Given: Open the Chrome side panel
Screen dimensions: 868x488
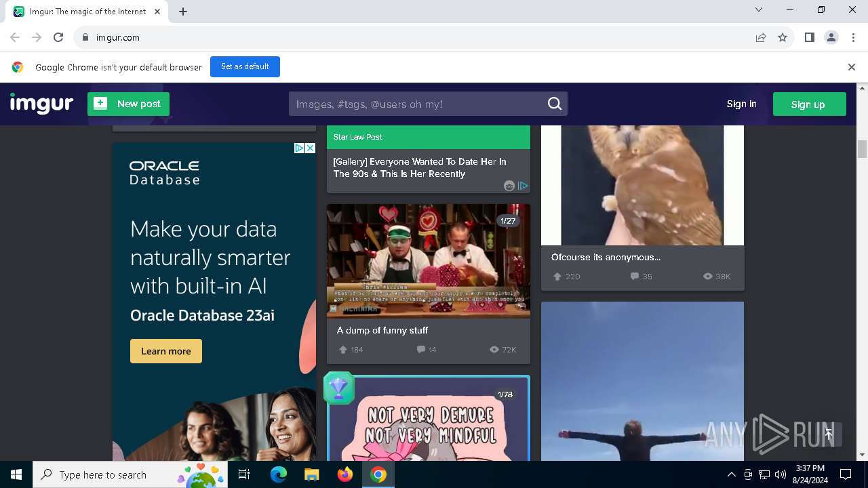Looking at the screenshot, I should (x=809, y=37).
